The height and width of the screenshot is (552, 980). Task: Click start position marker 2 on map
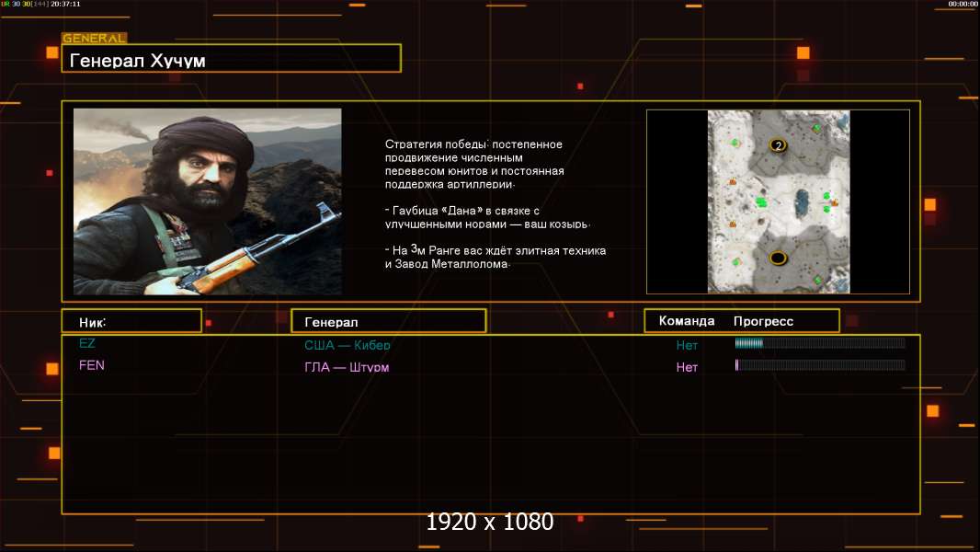779,145
